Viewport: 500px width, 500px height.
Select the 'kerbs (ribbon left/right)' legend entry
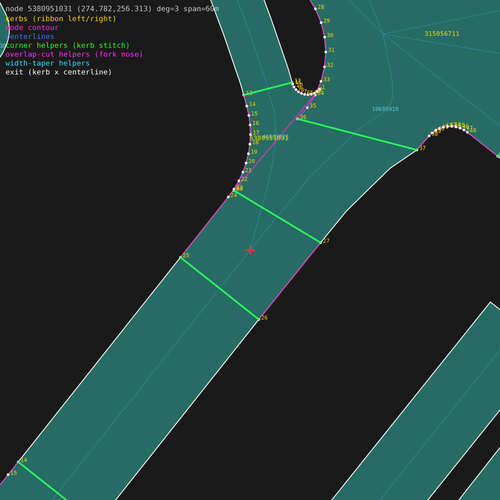click(61, 19)
